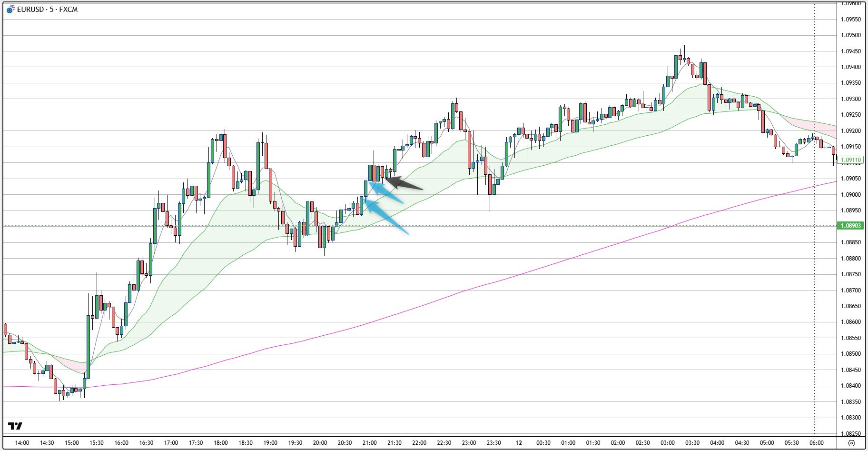Click the 17:30 time axis label
868x451 pixels.
coord(196,443)
